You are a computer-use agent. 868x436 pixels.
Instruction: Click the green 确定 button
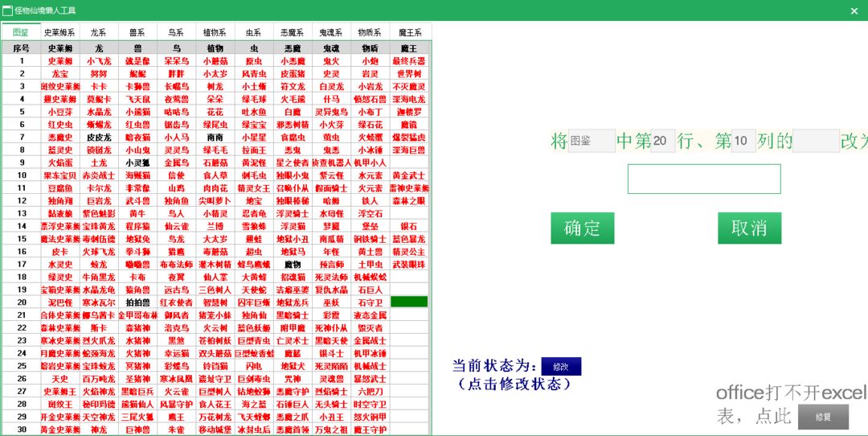click(583, 228)
